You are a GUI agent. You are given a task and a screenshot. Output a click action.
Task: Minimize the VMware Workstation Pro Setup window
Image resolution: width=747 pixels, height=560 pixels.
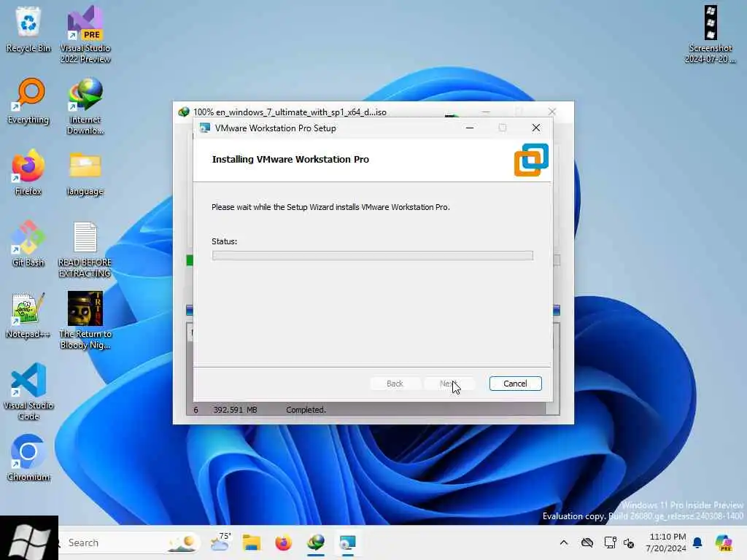(x=470, y=128)
